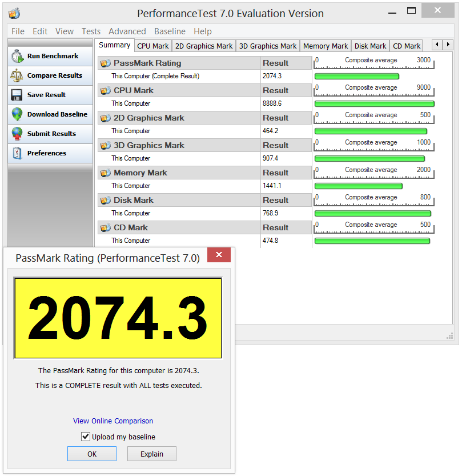462x476 pixels.
Task: Click the icon beside CPU Mark header
Action: 106,90
